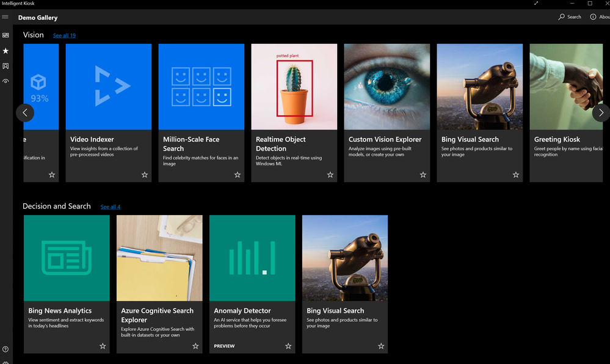Favorite the Realtime Object Detection demo
The height and width of the screenshot is (364, 610).
click(330, 175)
